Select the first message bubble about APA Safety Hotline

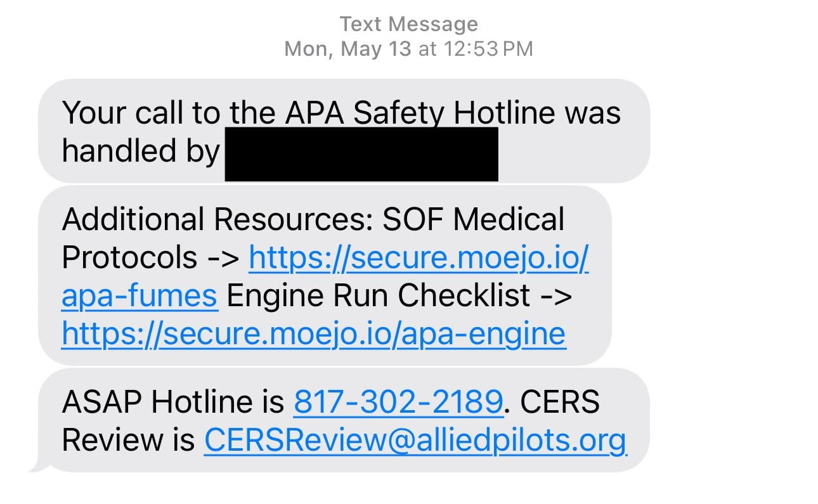(344, 131)
